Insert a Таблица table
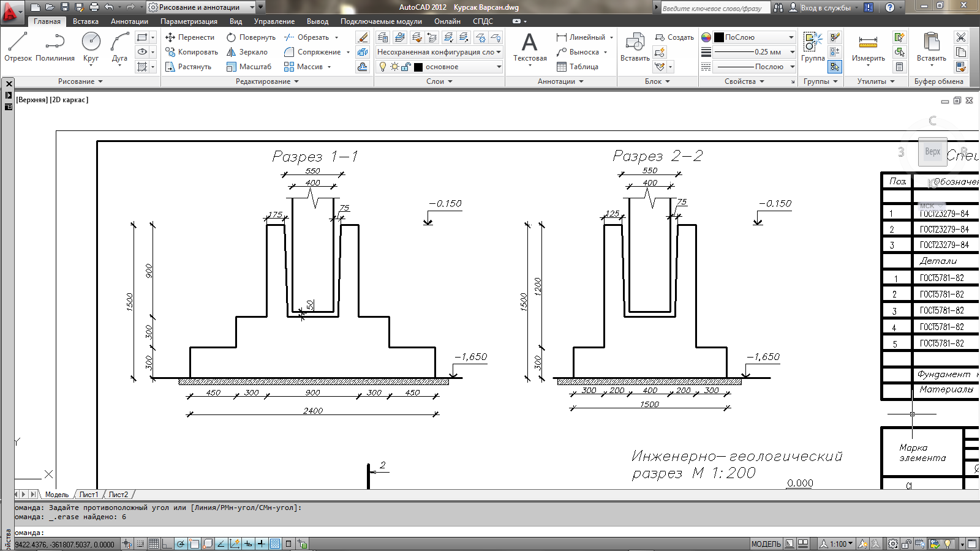Screen dimensions: 980x551 click(577, 67)
